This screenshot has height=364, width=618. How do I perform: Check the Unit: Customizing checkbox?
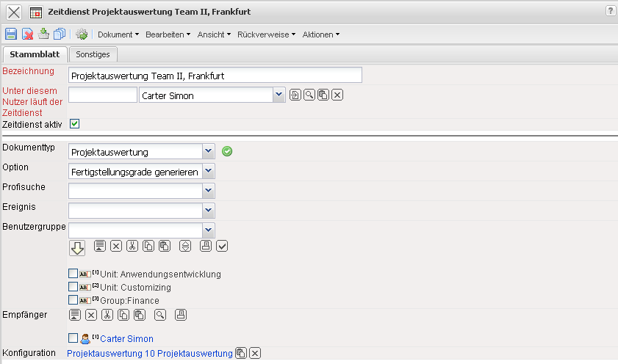pos(73,286)
